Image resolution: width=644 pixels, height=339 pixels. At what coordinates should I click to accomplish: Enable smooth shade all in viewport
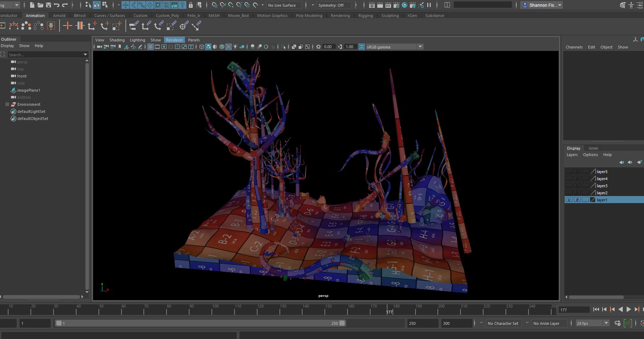pos(208,46)
